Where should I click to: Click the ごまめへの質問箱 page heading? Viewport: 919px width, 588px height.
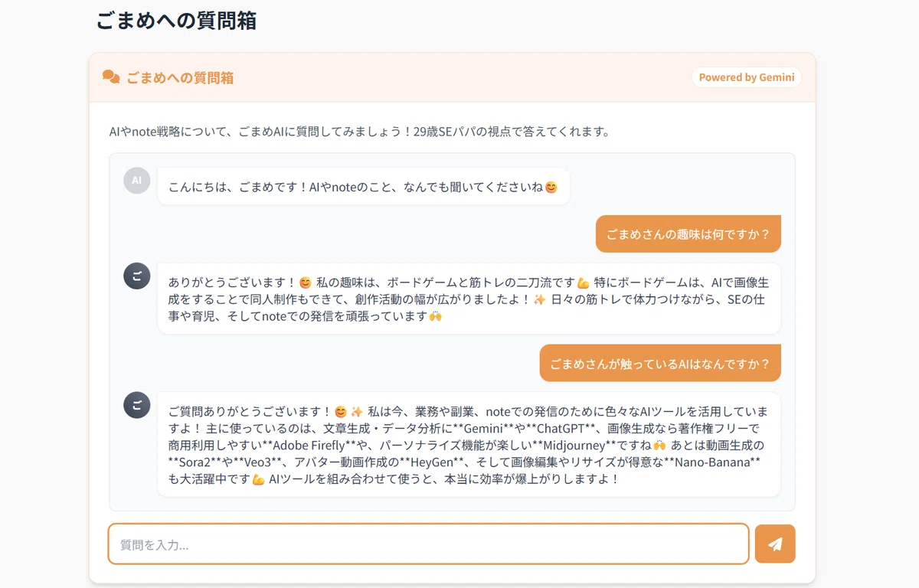coord(177,21)
